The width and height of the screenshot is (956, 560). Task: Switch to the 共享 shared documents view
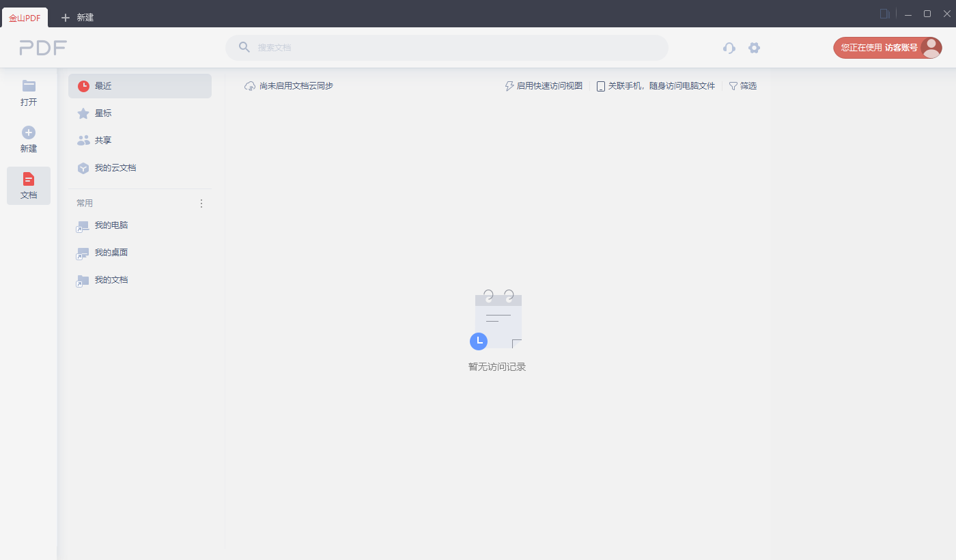coord(102,140)
